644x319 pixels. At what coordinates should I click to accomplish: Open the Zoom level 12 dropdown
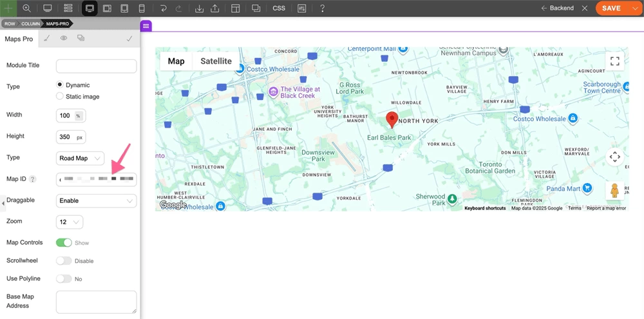pos(70,222)
